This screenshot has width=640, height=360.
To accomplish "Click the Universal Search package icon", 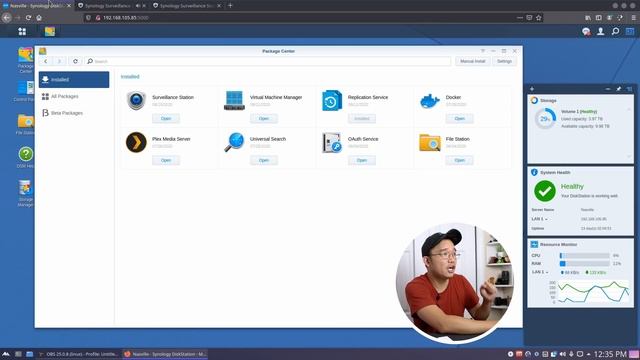I will pyautogui.click(x=234, y=142).
